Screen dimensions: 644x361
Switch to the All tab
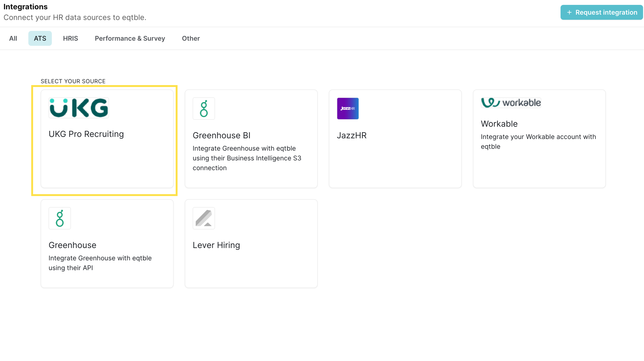tap(13, 38)
